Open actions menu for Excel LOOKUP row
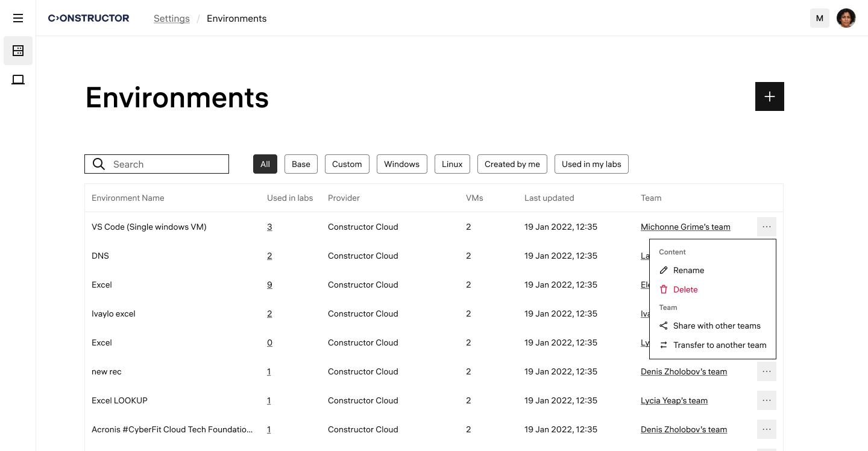The image size is (868, 451). pos(766,400)
